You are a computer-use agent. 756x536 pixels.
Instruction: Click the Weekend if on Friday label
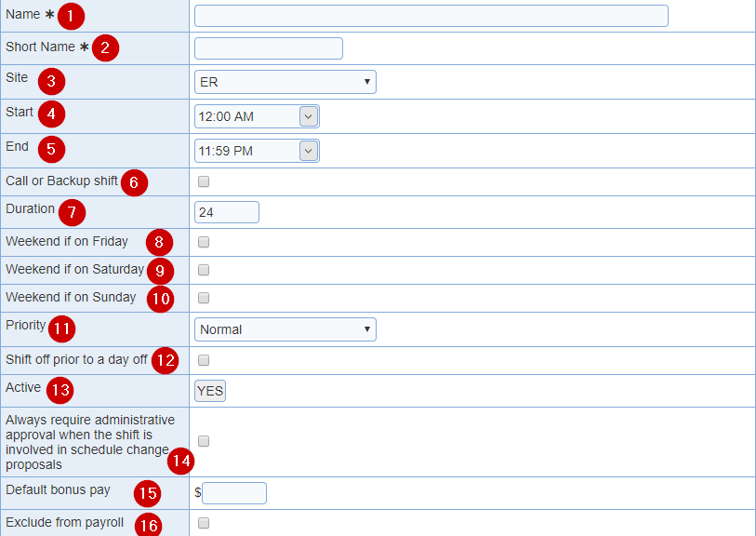pos(67,241)
